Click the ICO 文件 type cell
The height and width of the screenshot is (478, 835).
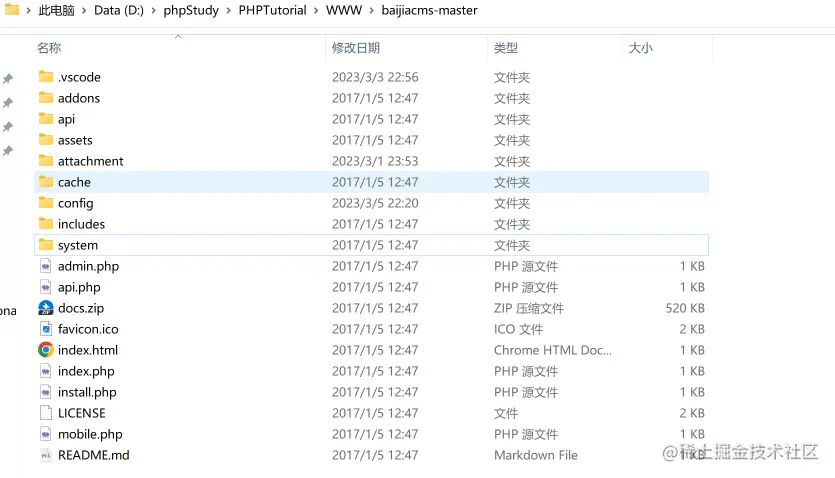[x=518, y=329]
